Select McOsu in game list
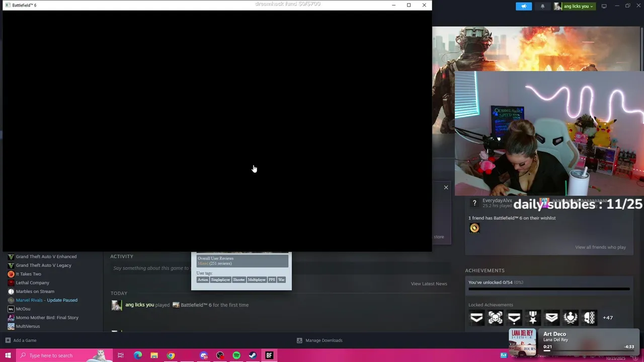The height and width of the screenshot is (362, 644). (x=23, y=309)
